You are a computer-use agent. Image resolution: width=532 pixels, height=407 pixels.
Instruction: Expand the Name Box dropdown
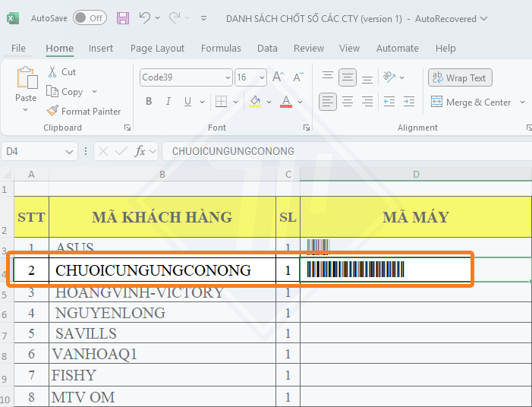pyautogui.click(x=71, y=151)
